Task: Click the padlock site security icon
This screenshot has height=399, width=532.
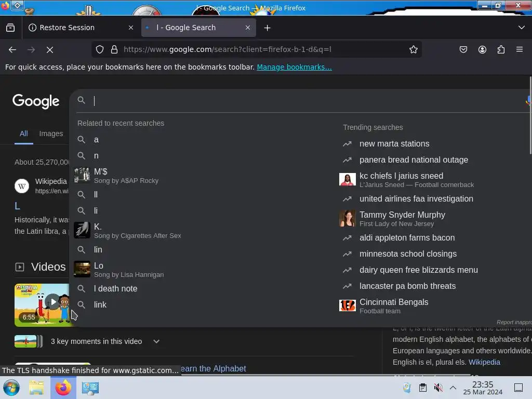Action: (x=114, y=49)
